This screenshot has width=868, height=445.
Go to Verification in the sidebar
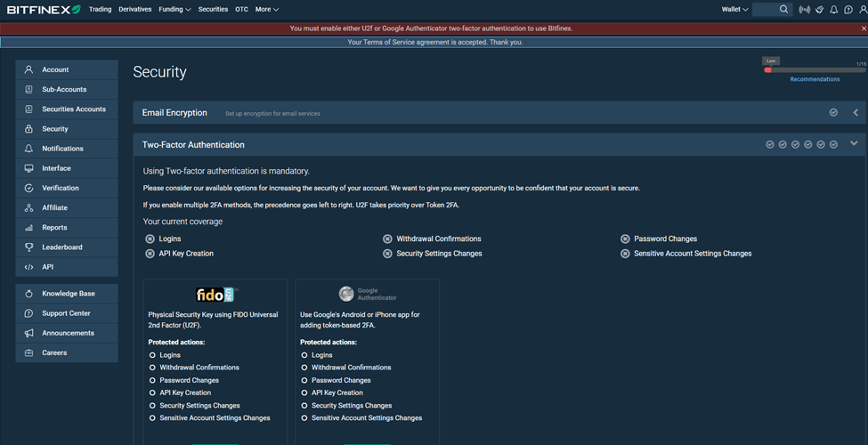(x=61, y=188)
